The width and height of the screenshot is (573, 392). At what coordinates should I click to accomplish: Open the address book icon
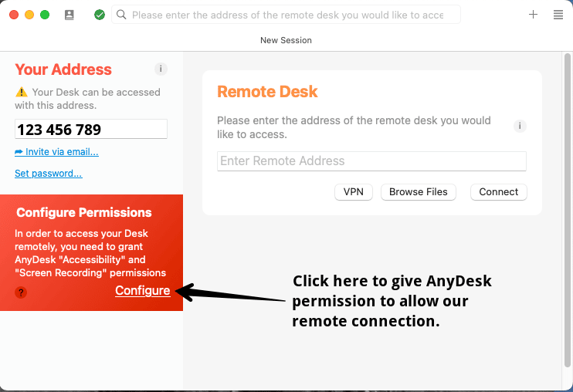tap(69, 15)
